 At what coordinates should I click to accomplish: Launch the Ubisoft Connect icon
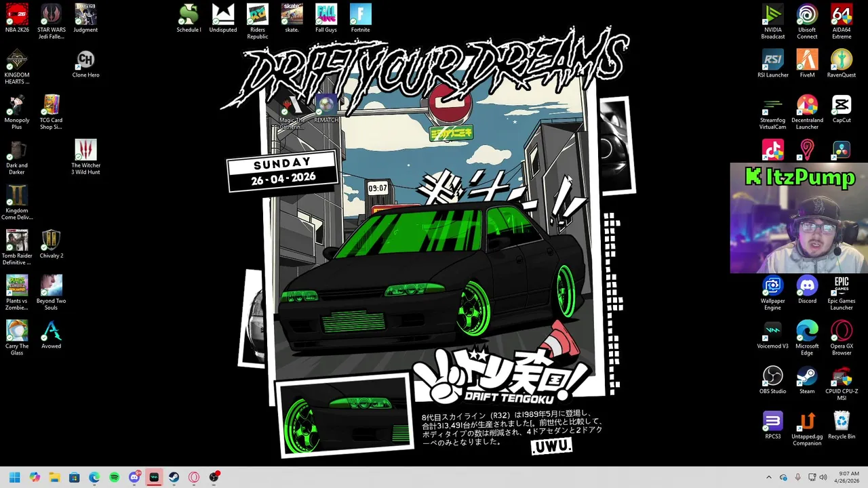(807, 22)
